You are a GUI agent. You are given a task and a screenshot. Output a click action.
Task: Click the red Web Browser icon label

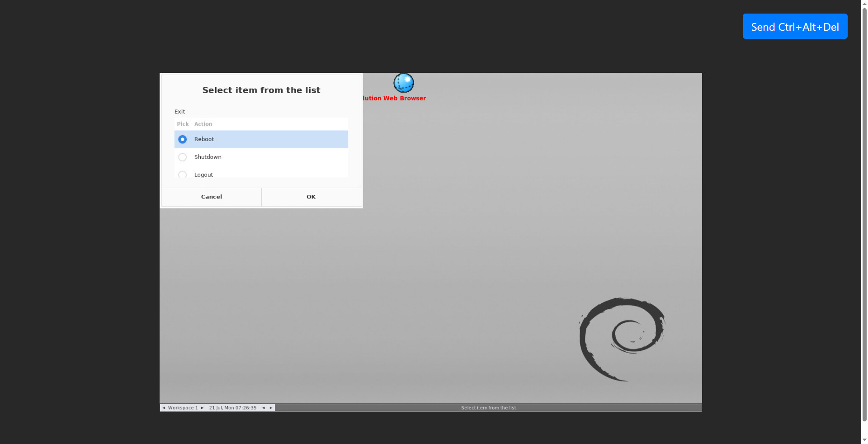pyautogui.click(x=394, y=99)
